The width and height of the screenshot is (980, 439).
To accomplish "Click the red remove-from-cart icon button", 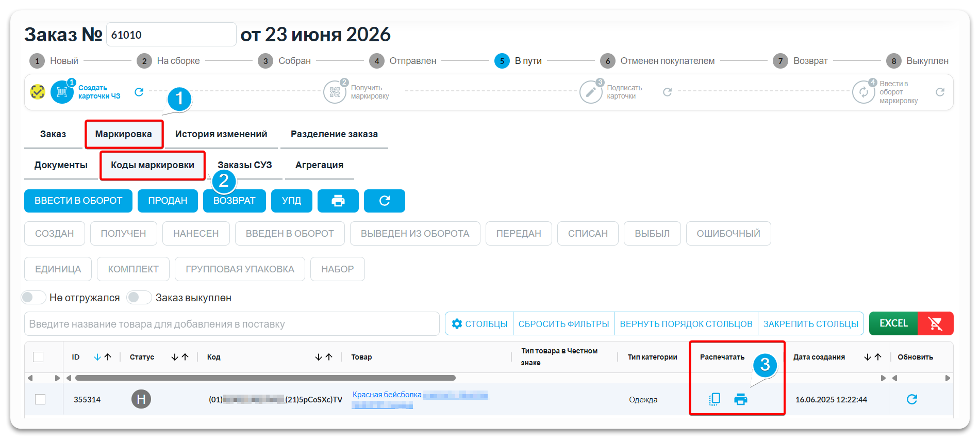I will [x=935, y=323].
